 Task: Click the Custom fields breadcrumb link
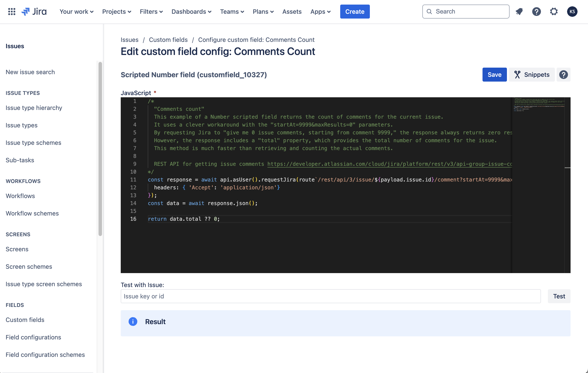(168, 40)
